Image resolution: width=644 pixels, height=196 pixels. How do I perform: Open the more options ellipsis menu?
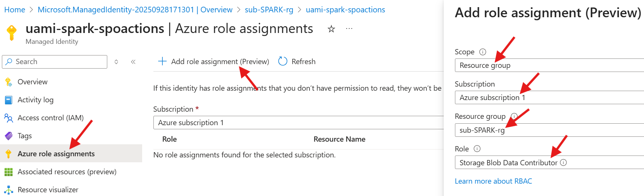[349, 28]
